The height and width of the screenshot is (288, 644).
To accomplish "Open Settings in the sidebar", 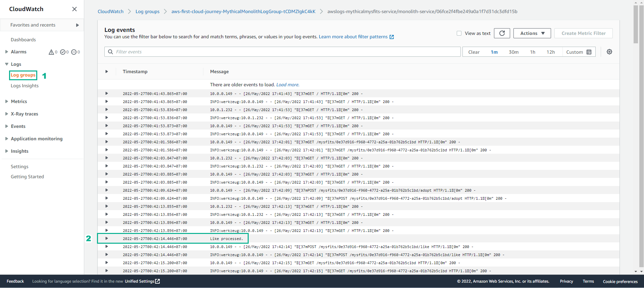I will point(19,166).
